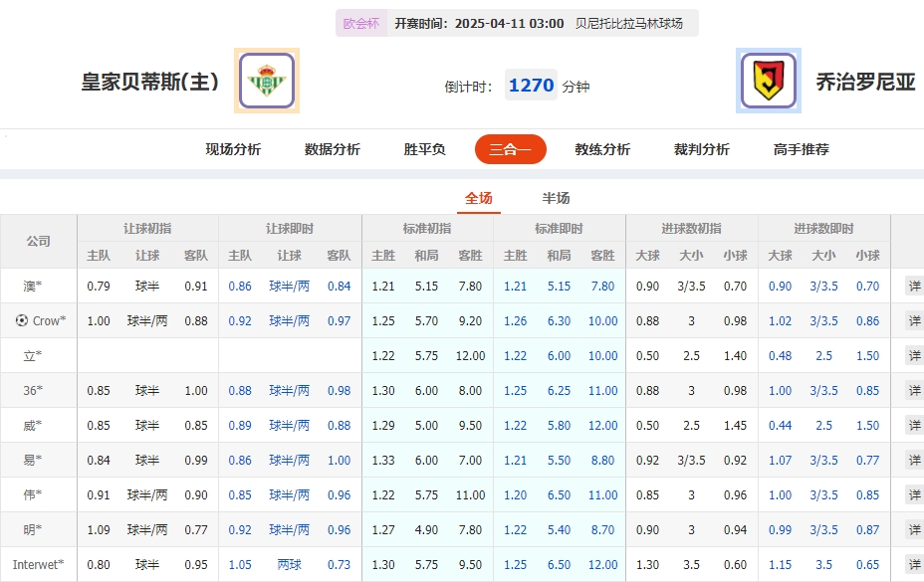Click the highlighted 三合一 tab
The height and width of the screenshot is (582, 924).
(x=510, y=147)
